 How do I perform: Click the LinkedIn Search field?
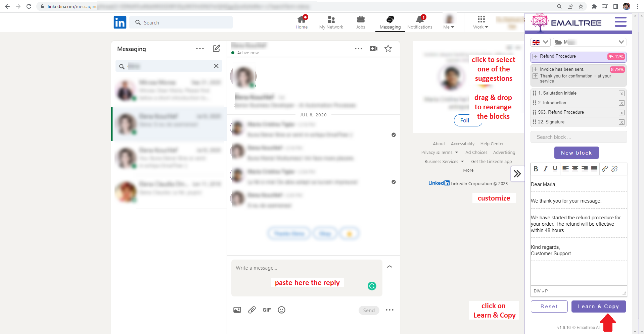181,22
